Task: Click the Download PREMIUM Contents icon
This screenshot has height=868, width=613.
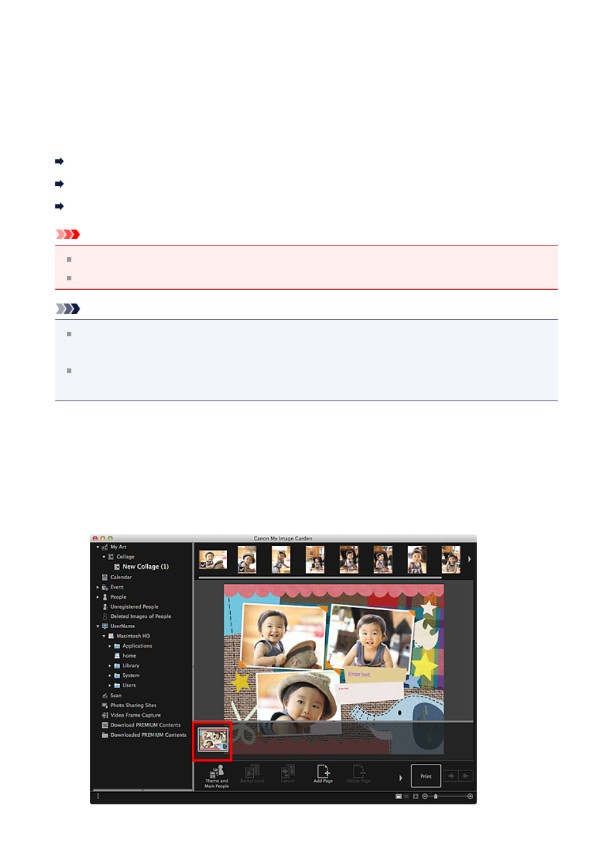Action: pos(105,725)
